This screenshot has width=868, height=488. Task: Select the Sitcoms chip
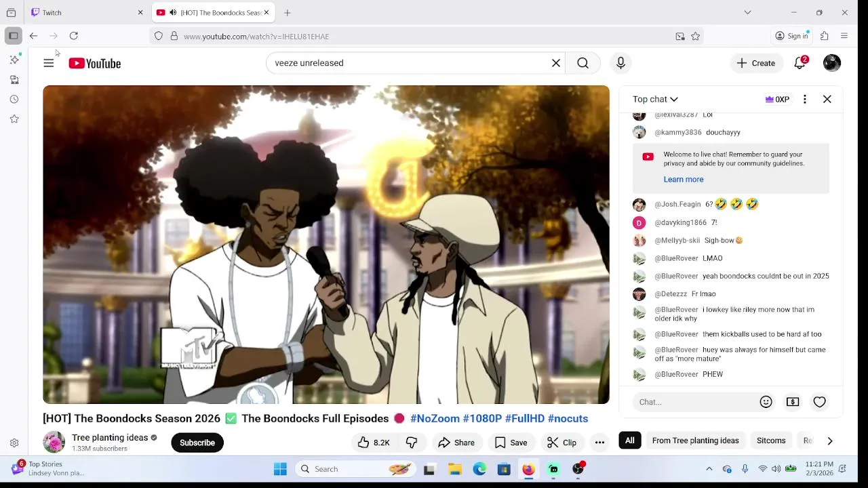(771, 441)
